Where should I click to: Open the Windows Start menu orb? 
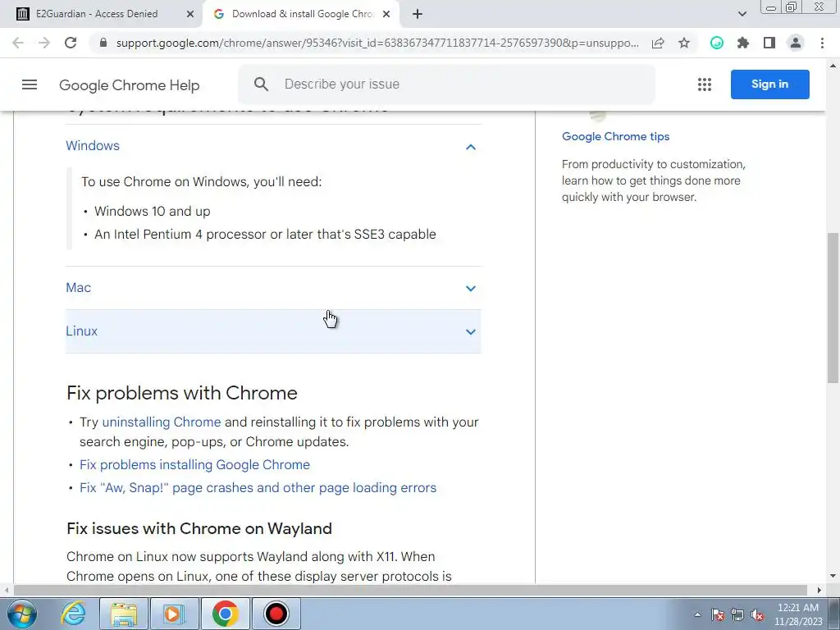(22, 614)
